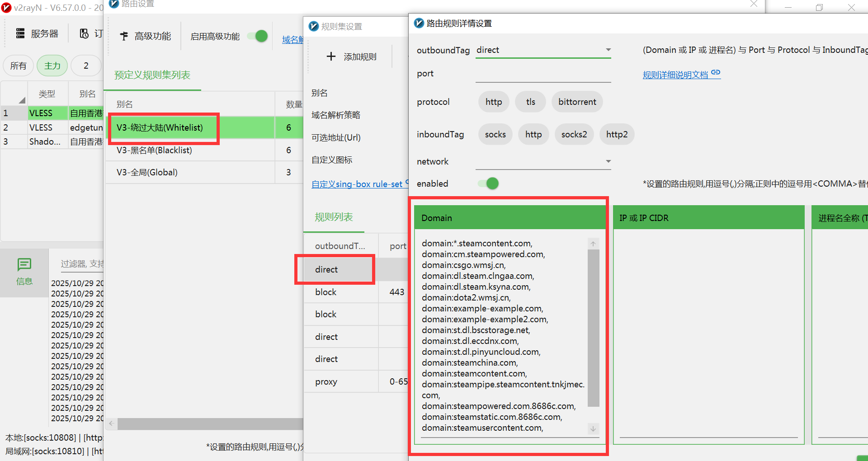The image size is (868, 461).
Task: Select the 规则列表 tab
Action: 334,217
